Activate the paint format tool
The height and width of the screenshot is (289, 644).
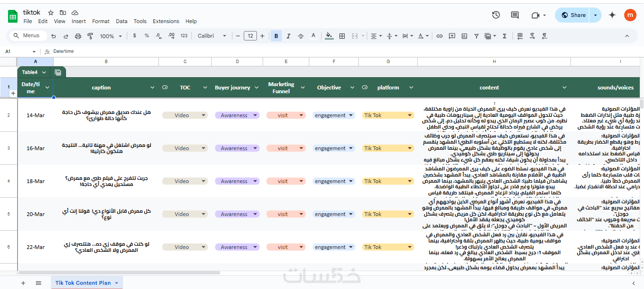click(90, 36)
